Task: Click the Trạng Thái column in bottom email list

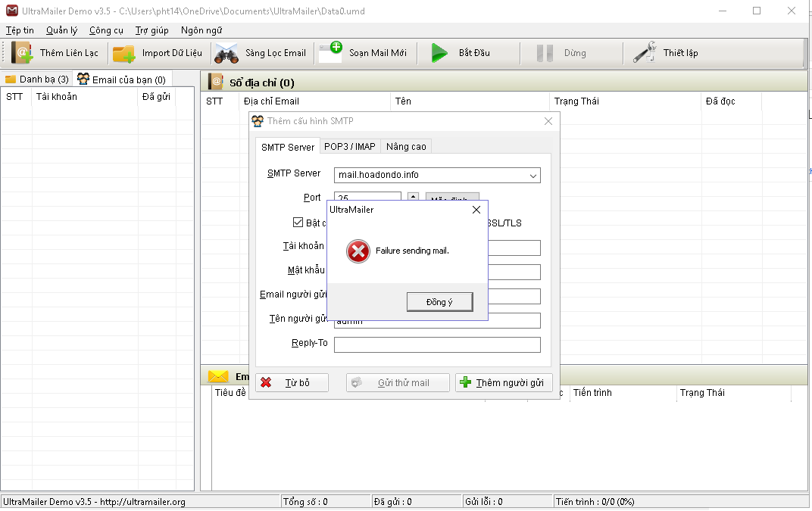Action: click(x=734, y=392)
